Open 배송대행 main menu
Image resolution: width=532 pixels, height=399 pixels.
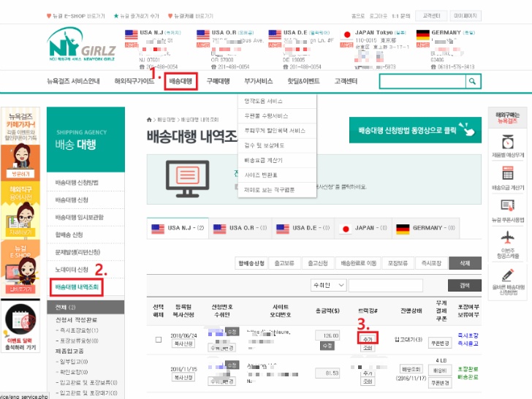click(180, 81)
